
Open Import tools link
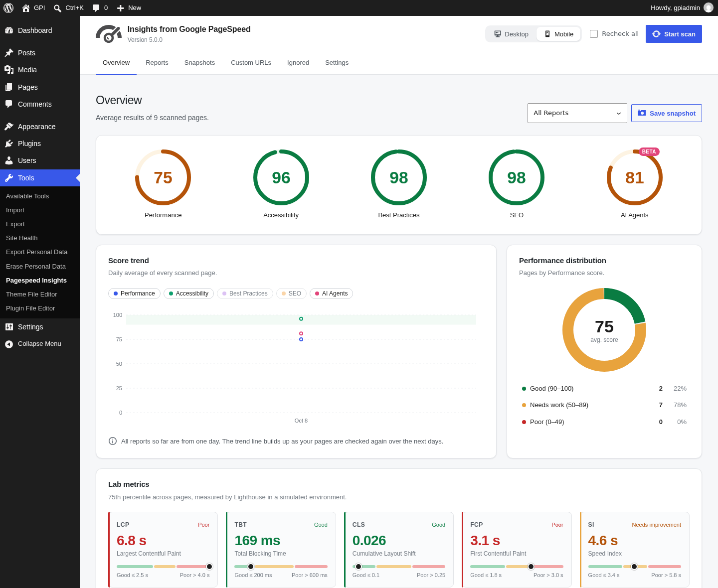40,210
